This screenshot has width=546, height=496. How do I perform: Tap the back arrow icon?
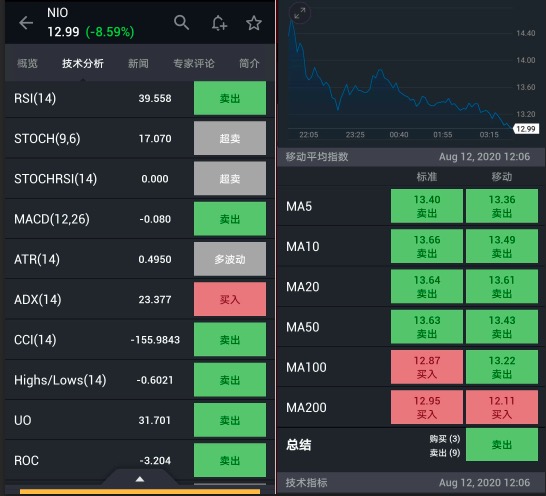tap(26, 23)
